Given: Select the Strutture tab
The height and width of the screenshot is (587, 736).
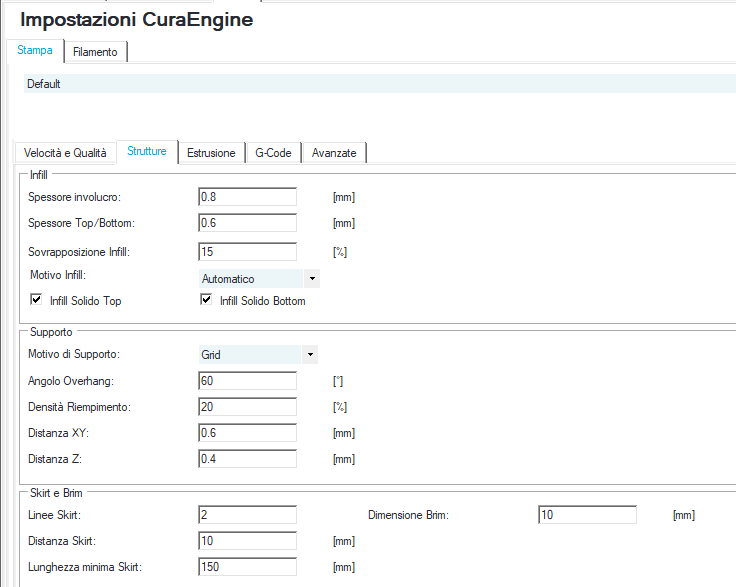Looking at the screenshot, I should (x=147, y=151).
